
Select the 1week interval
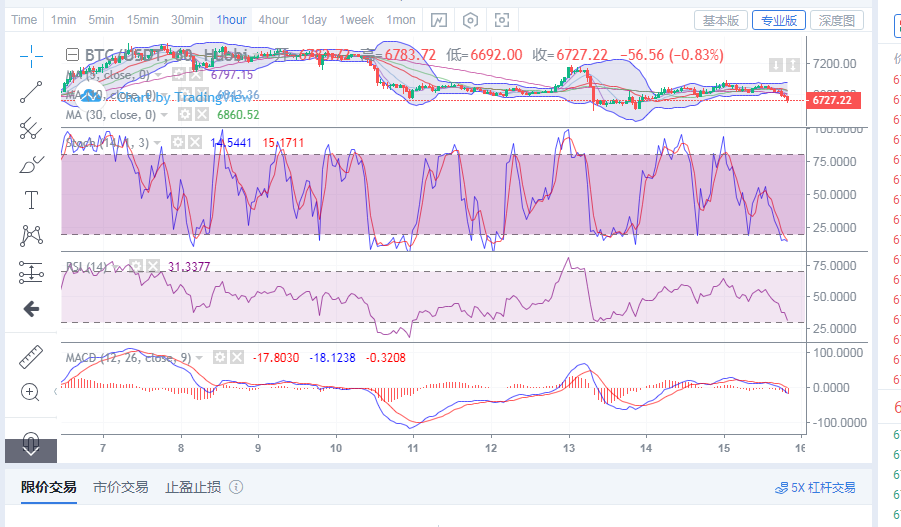(x=357, y=20)
